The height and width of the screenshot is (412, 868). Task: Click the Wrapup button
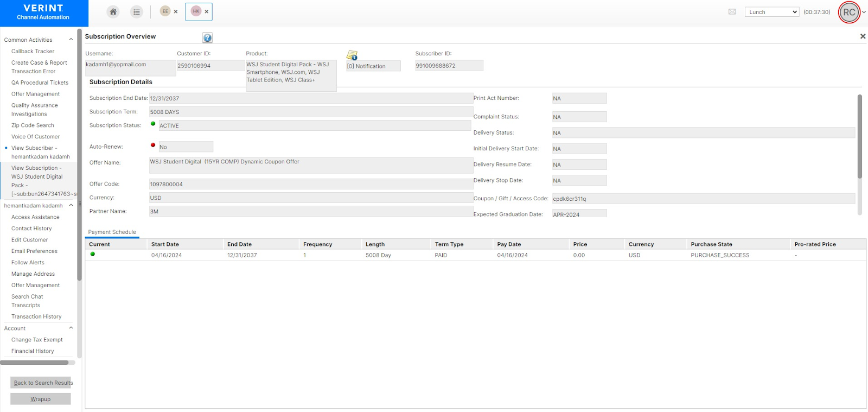[x=41, y=399]
